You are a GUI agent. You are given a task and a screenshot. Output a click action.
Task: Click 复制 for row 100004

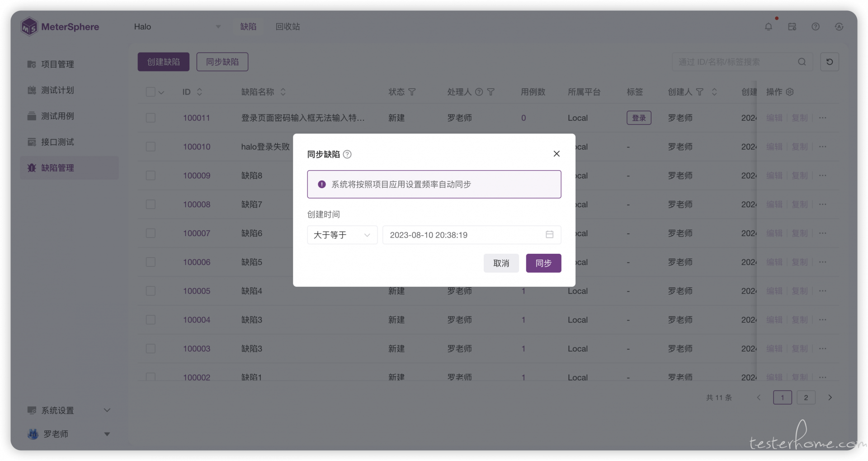pyautogui.click(x=799, y=320)
